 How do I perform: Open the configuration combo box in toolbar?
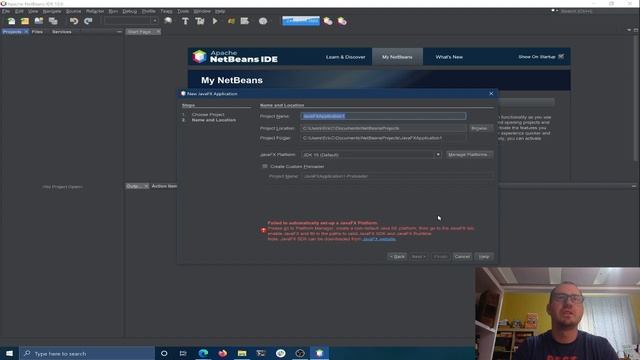click(131, 21)
